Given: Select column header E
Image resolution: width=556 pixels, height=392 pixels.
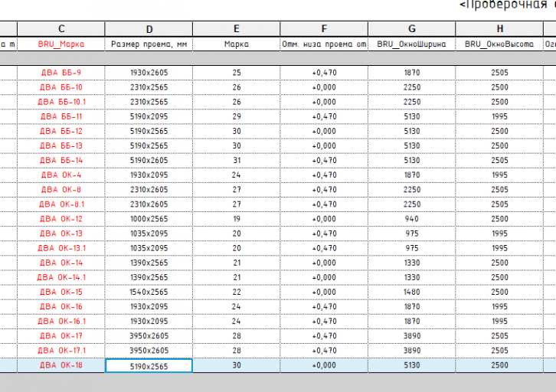Looking at the screenshot, I should [x=237, y=28].
